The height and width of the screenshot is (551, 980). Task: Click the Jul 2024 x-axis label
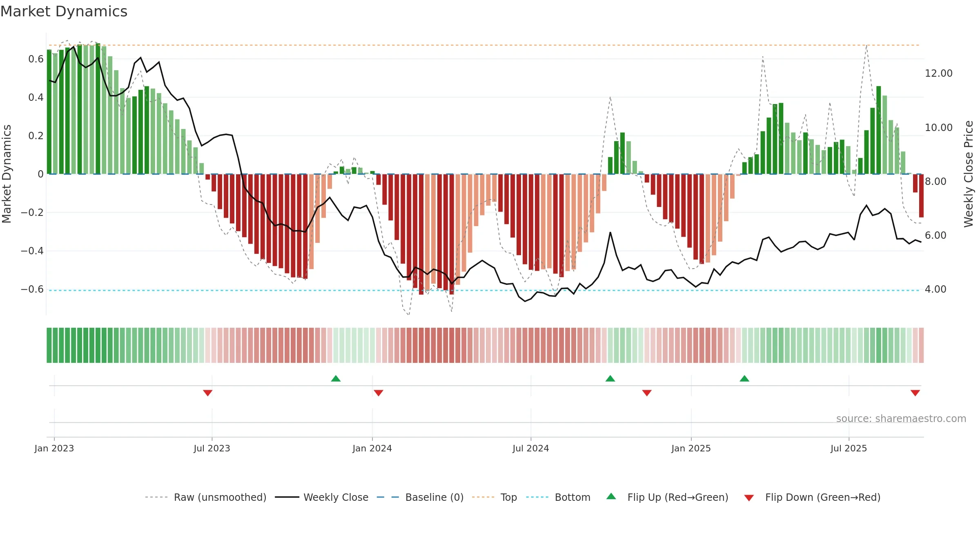(x=531, y=448)
